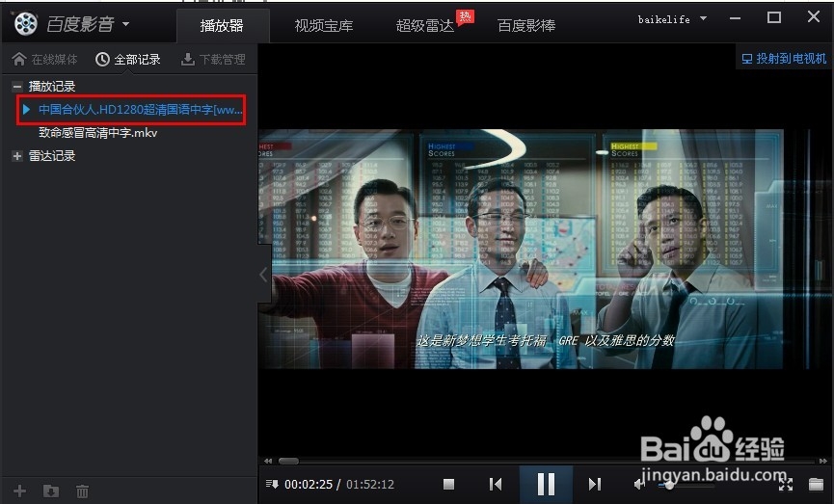
Task: Skip to the previous video
Action: coord(496,484)
